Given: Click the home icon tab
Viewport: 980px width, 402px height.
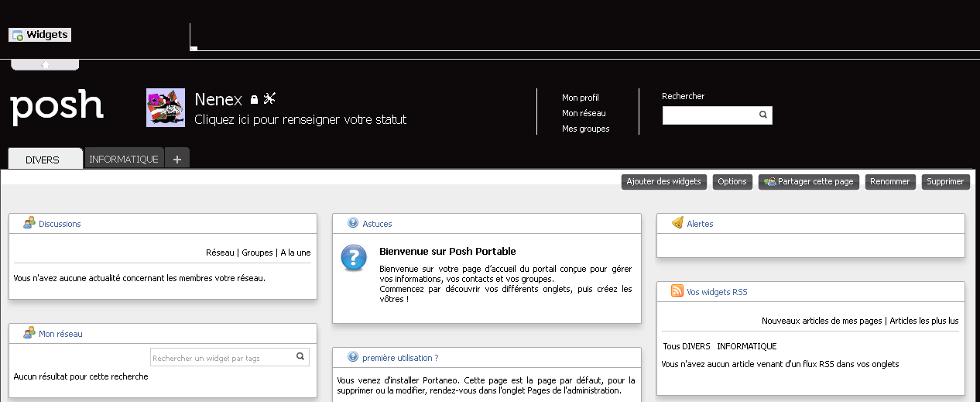Looking at the screenshot, I should [x=45, y=64].
